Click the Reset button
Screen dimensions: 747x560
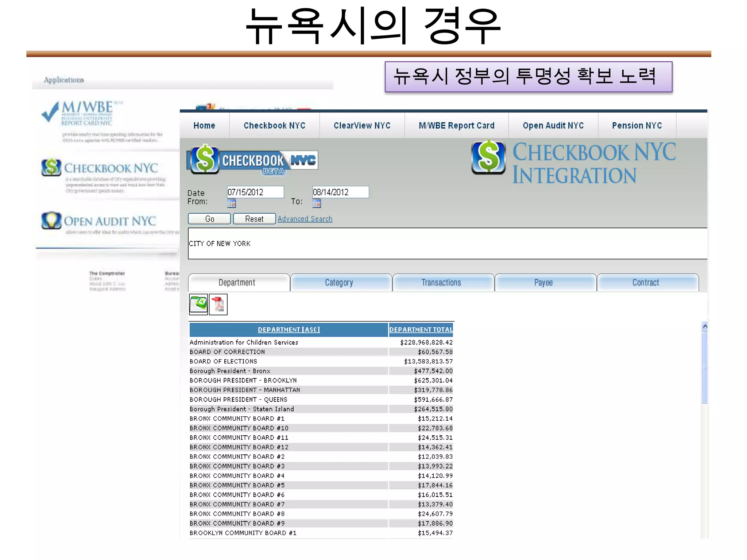(254, 219)
